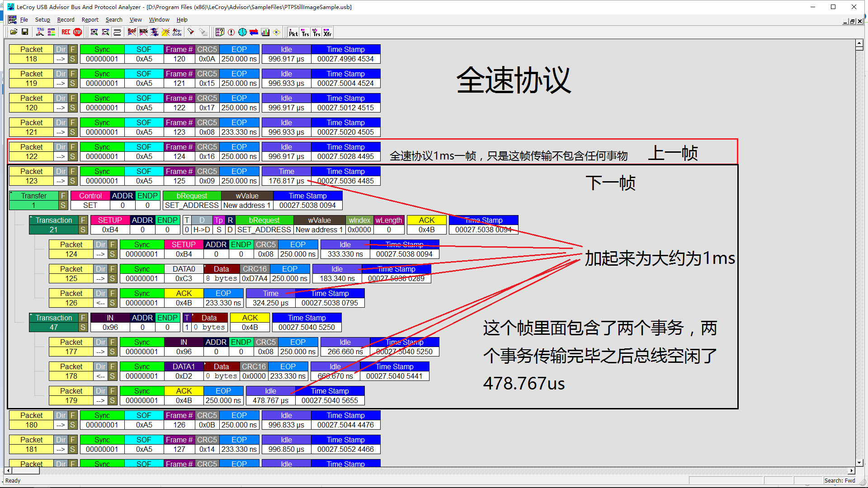Click the vertical scrollbar down arrow
Screen dimensions: 868x488
pos(859,462)
